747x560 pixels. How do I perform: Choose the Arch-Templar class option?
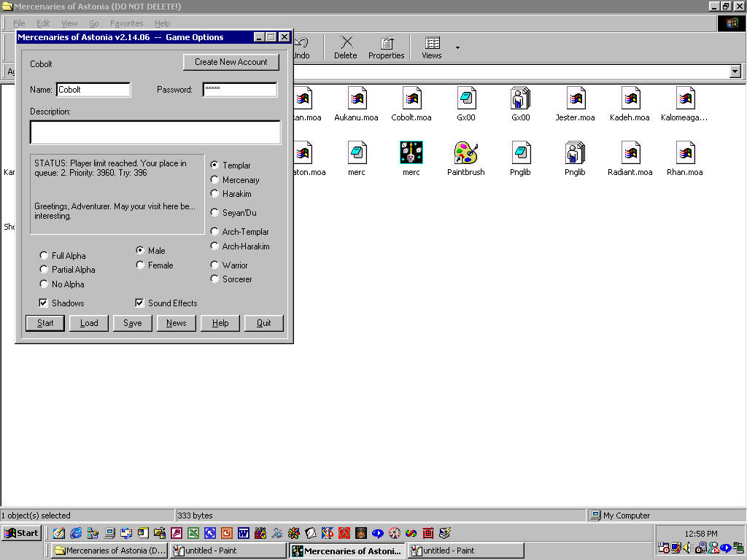(215, 231)
